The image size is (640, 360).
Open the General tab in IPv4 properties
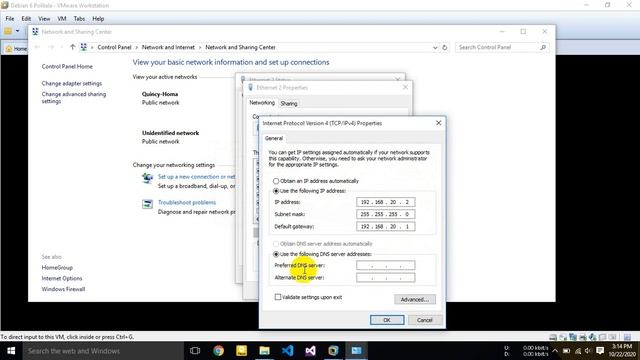coord(274,138)
